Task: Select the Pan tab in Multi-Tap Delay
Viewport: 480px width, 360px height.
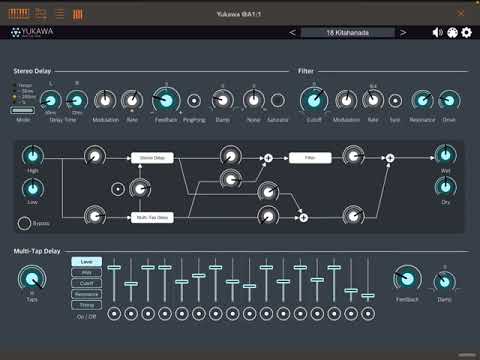Action: coord(87,272)
